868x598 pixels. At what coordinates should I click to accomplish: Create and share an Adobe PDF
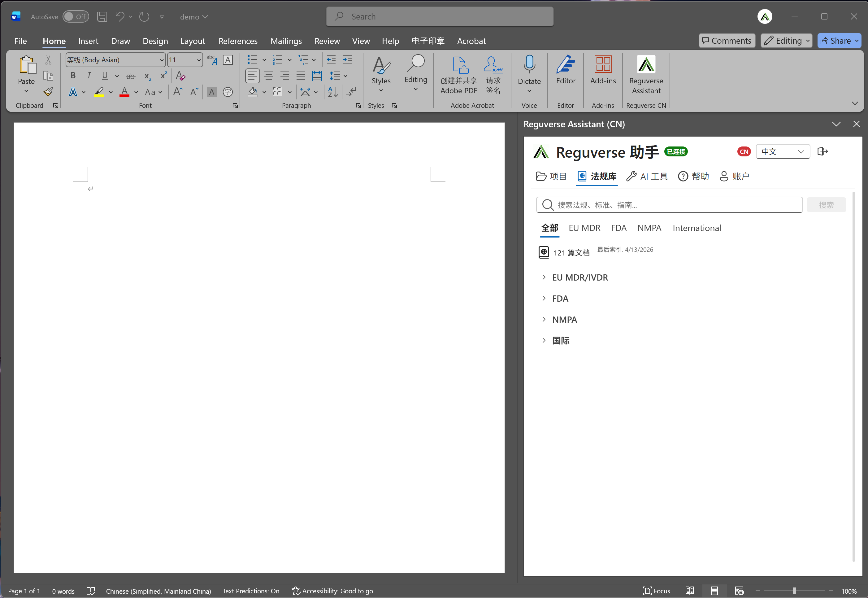(x=458, y=75)
